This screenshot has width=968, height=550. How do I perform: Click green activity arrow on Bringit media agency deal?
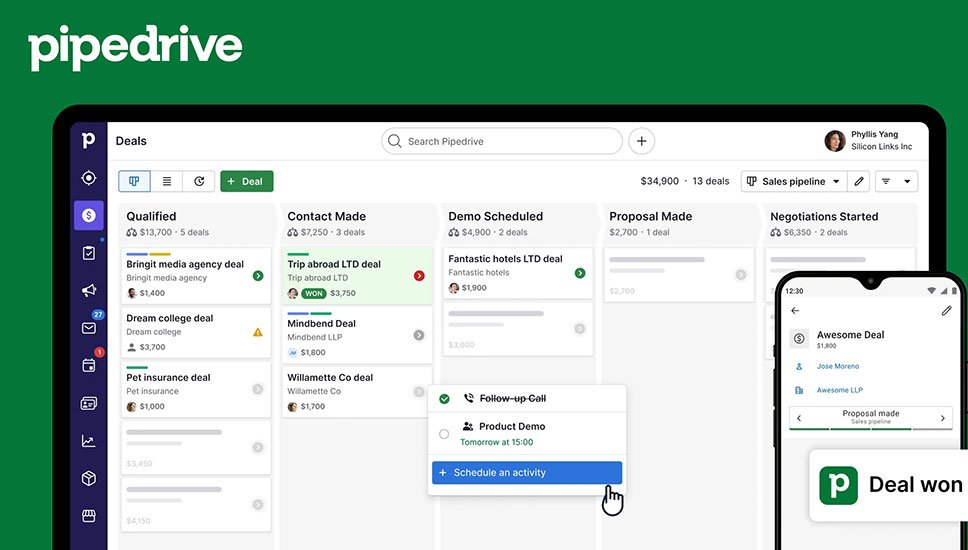pyautogui.click(x=258, y=276)
